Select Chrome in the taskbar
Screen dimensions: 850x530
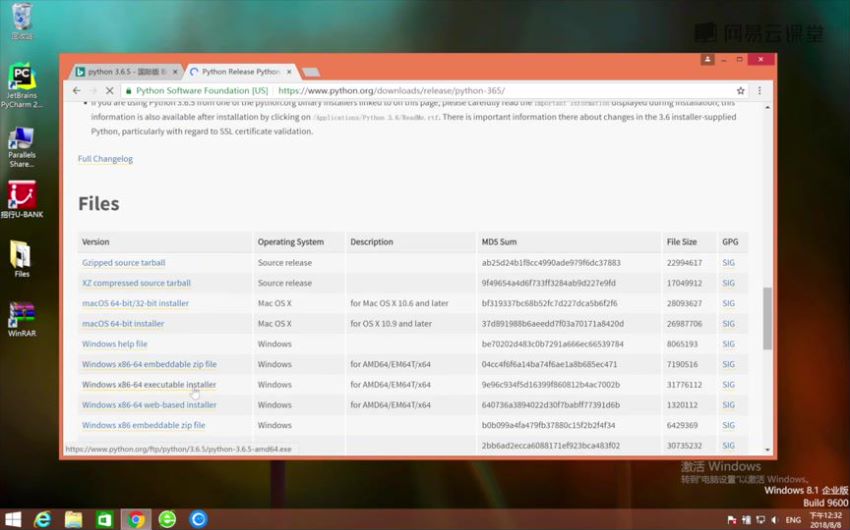[136, 519]
